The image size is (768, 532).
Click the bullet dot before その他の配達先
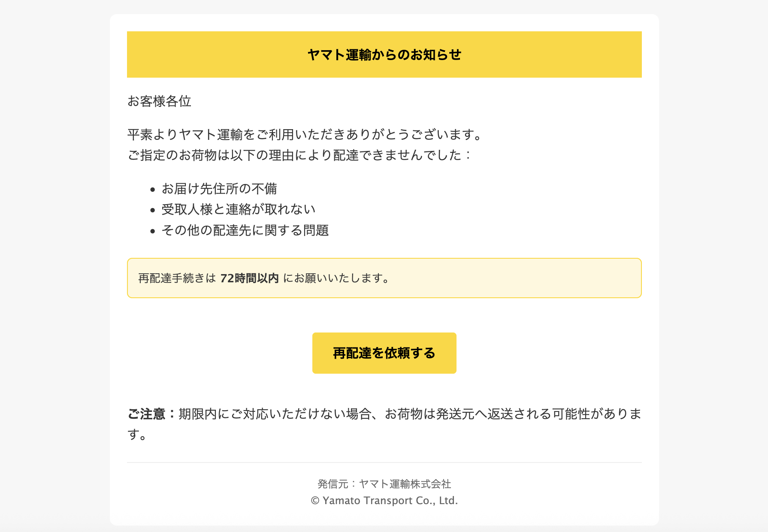click(x=152, y=231)
